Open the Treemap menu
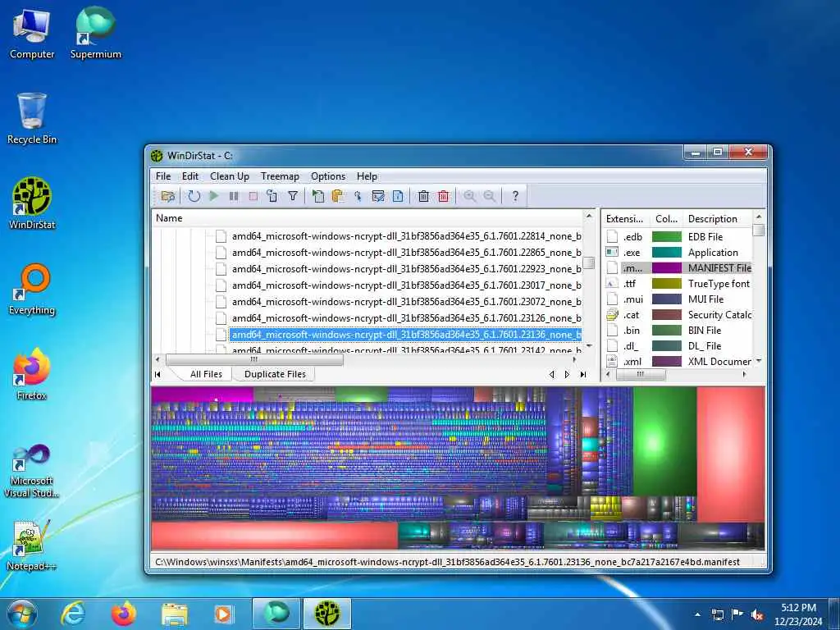The width and height of the screenshot is (840, 630). click(281, 176)
